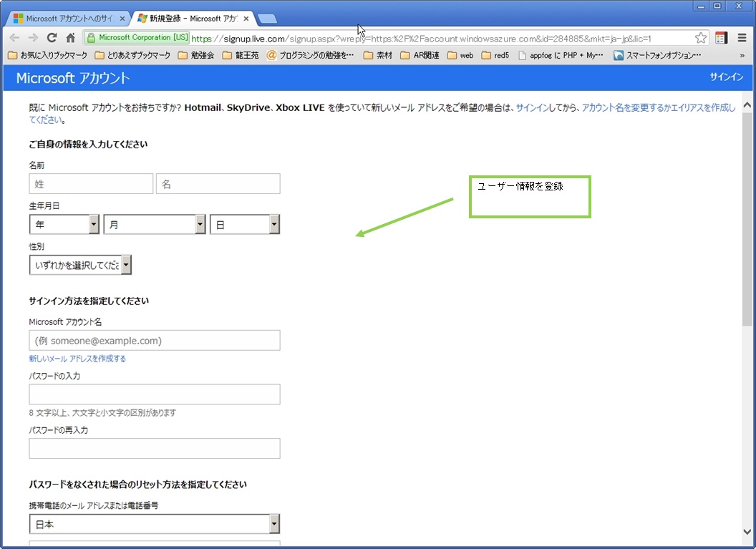756x549 pixels.
Task: Open the とりあえずブックマーク bookmark folder
Action: (x=132, y=55)
